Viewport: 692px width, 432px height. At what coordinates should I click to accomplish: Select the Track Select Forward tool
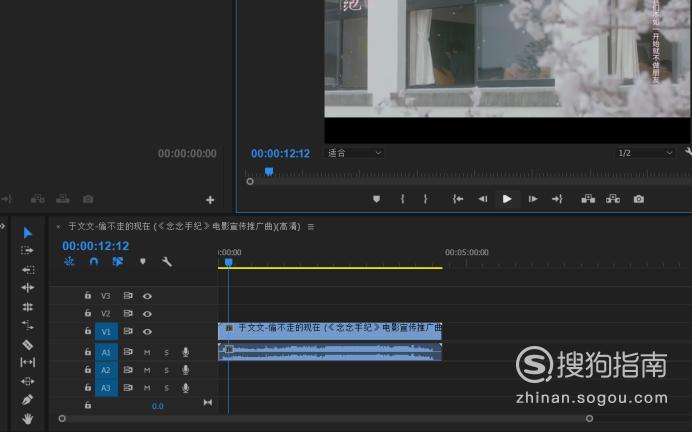27,250
